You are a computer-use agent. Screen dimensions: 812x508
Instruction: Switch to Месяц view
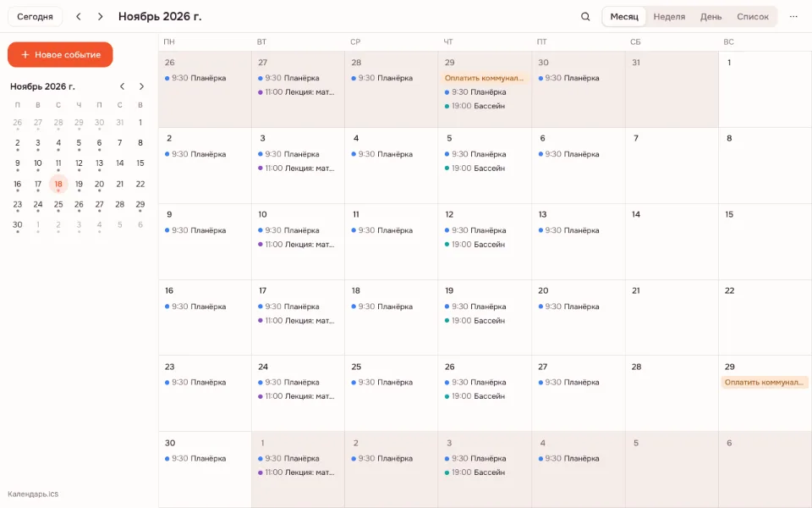pos(624,17)
